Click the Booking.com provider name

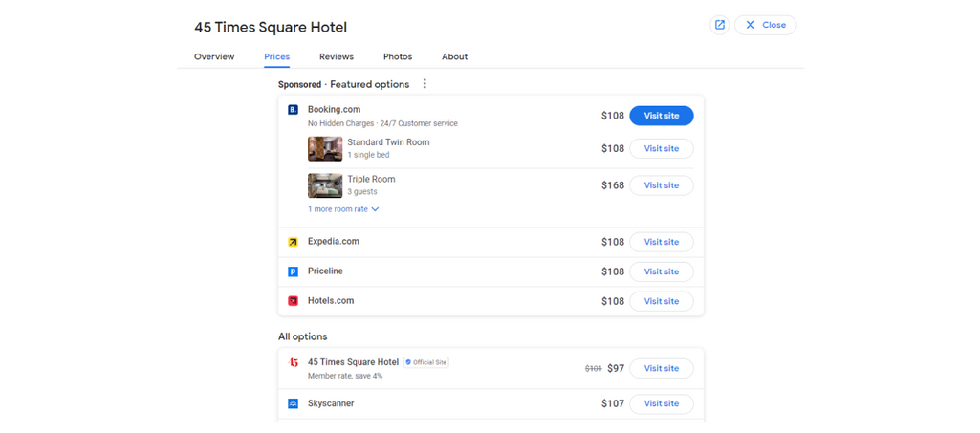pos(334,109)
